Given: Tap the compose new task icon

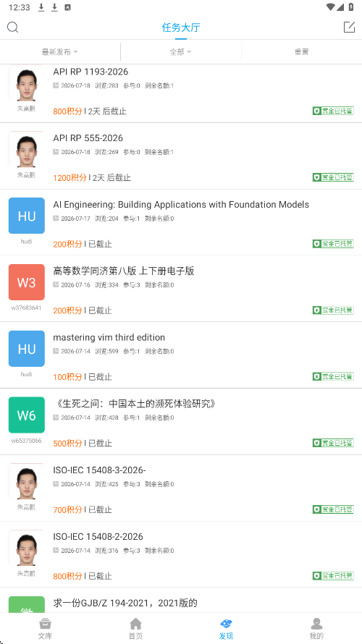Looking at the screenshot, I should (349, 27).
